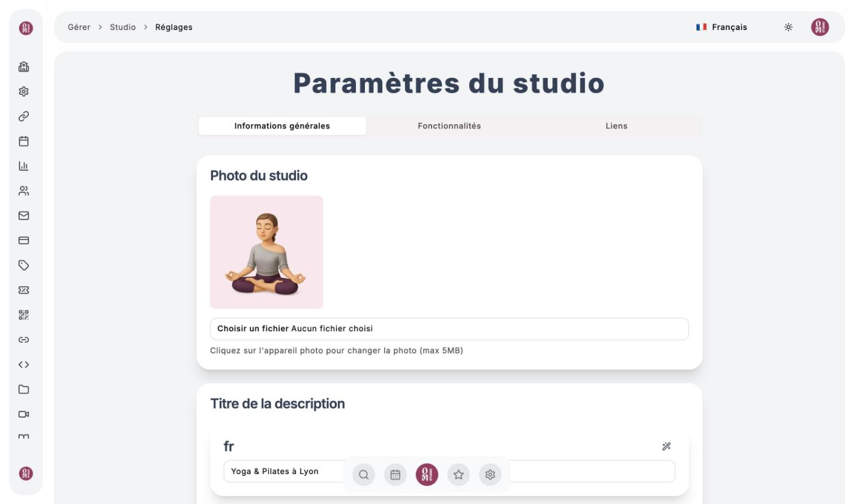Image resolution: width=854 pixels, height=504 pixels.
Task: Open the price tag icon in the sidebar
Action: [24, 265]
